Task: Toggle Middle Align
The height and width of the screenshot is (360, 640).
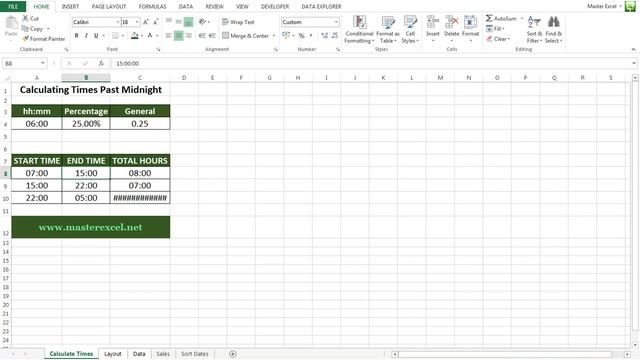Action: [x=178, y=22]
